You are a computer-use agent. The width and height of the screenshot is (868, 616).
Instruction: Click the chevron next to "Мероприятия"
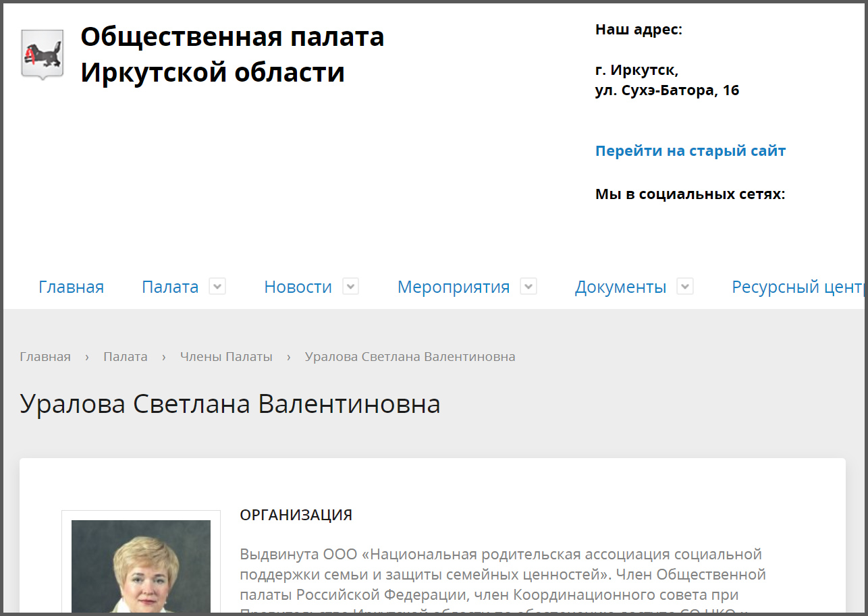[x=528, y=286]
